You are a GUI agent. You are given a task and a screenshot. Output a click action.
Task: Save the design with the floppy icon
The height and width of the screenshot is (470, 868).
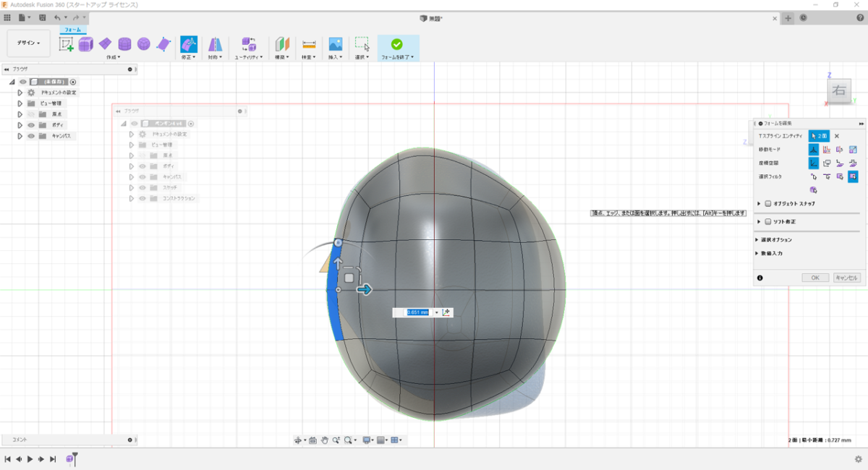[43, 17]
